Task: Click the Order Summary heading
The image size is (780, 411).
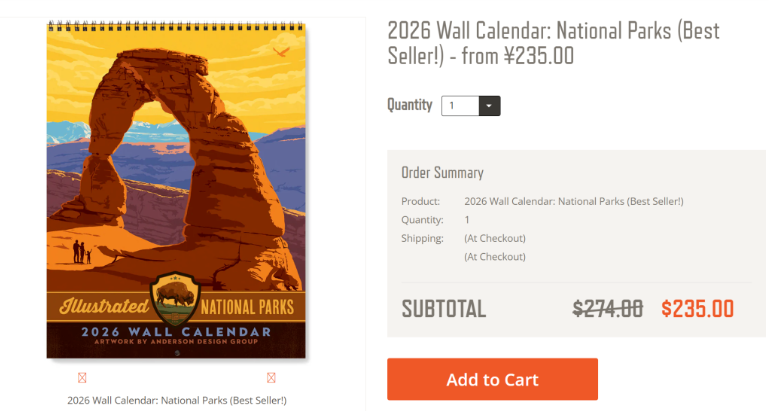Action: coord(442,173)
